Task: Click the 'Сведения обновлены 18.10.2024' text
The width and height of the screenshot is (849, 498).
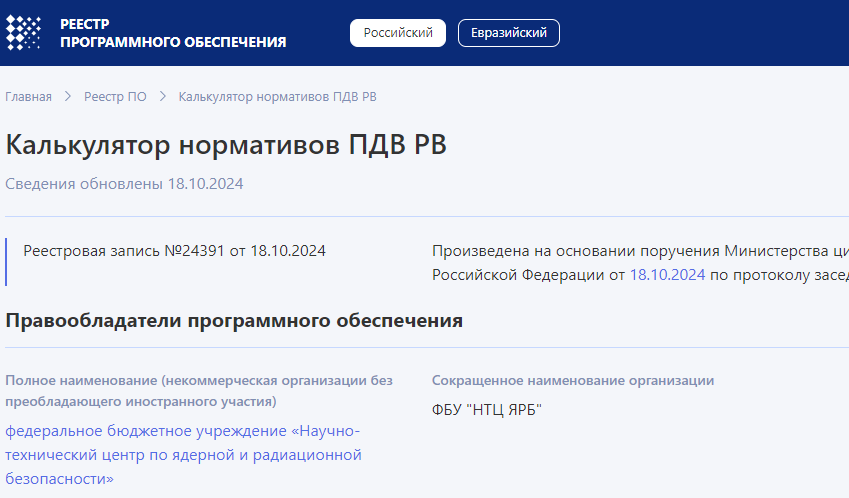Action: pos(124,184)
